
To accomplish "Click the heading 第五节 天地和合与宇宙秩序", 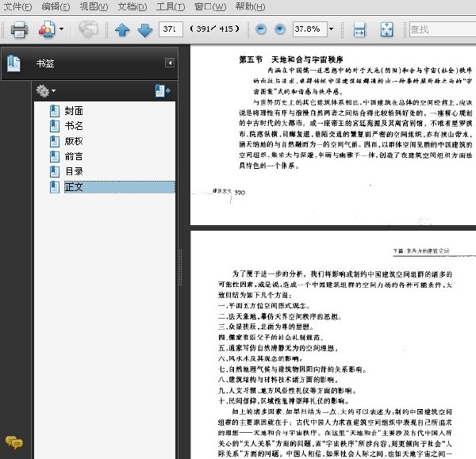I will tap(291, 59).
